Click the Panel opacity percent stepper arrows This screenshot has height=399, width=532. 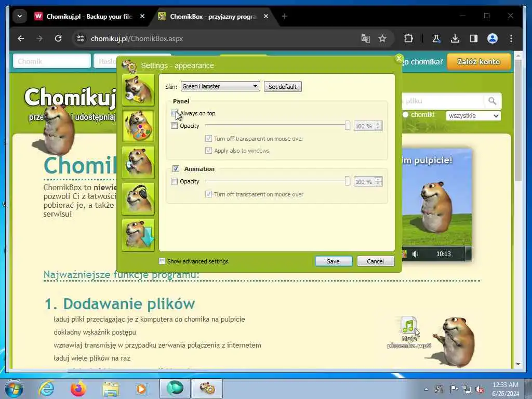click(378, 126)
